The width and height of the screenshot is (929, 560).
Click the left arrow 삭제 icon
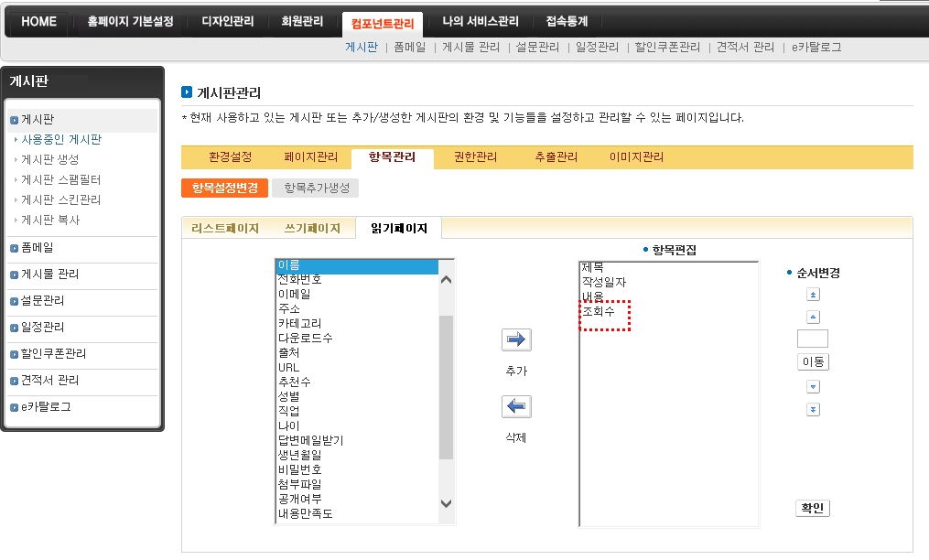coord(516,407)
